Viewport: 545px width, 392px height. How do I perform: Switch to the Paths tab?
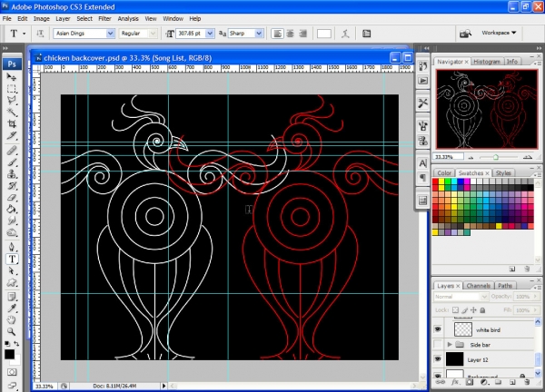505,286
